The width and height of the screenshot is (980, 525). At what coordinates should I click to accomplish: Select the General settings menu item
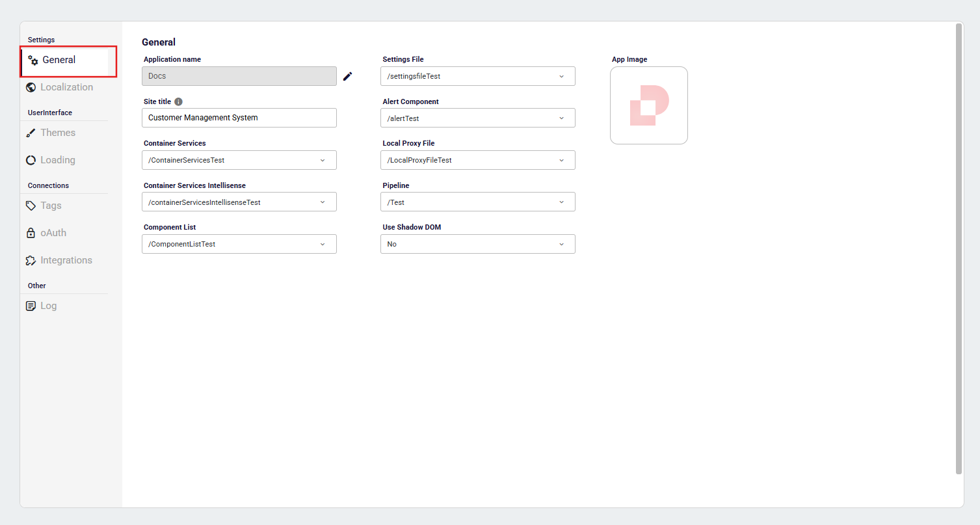(59, 60)
